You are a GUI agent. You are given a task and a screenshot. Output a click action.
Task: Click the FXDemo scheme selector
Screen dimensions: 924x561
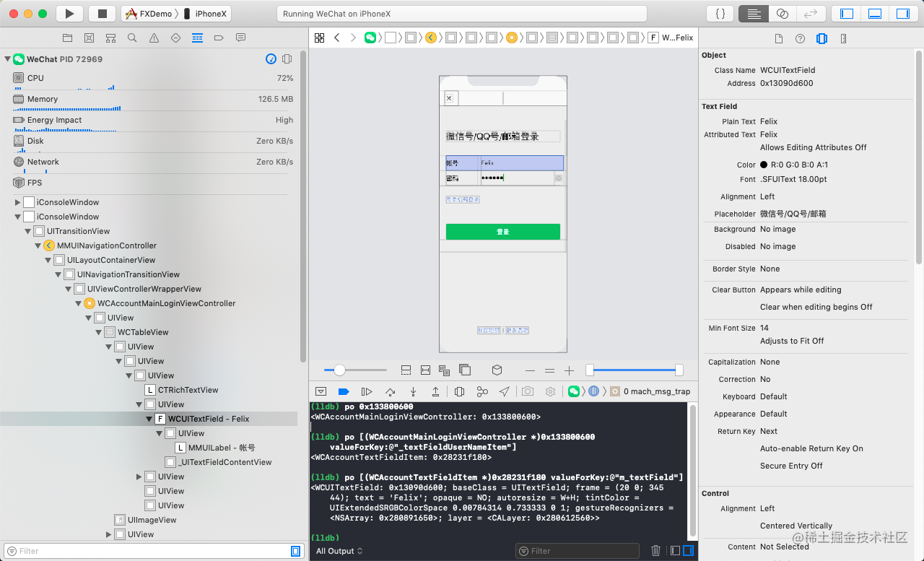(150, 14)
